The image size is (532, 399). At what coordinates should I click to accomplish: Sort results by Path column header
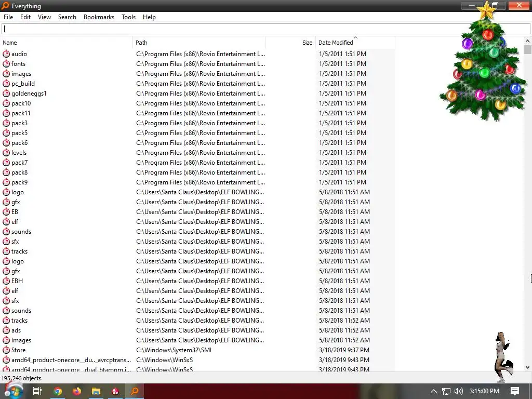pyautogui.click(x=199, y=43)
